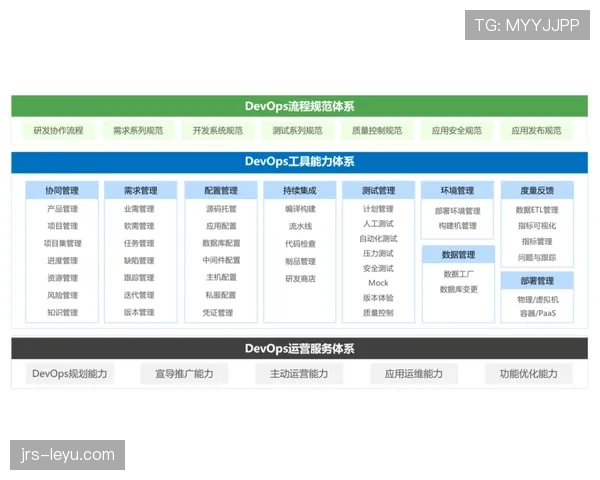Click the 需求管理 column header

[140, 190]
